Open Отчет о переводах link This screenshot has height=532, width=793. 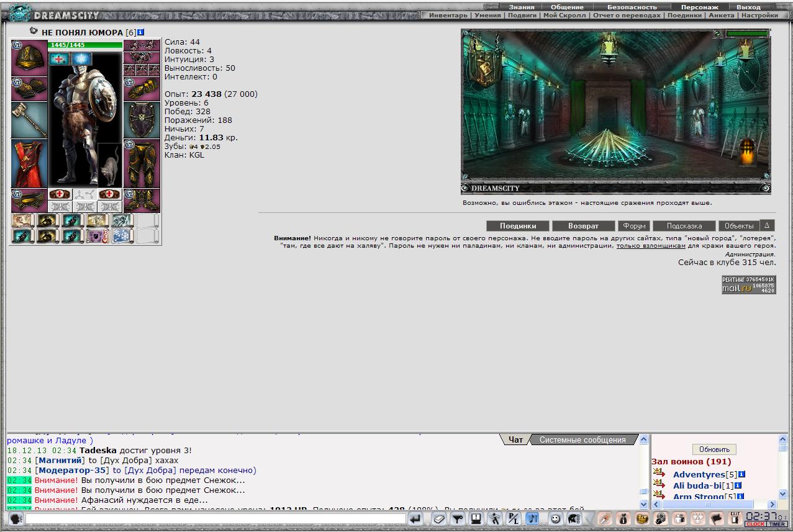pyautogui.click(x=628, y=15)
